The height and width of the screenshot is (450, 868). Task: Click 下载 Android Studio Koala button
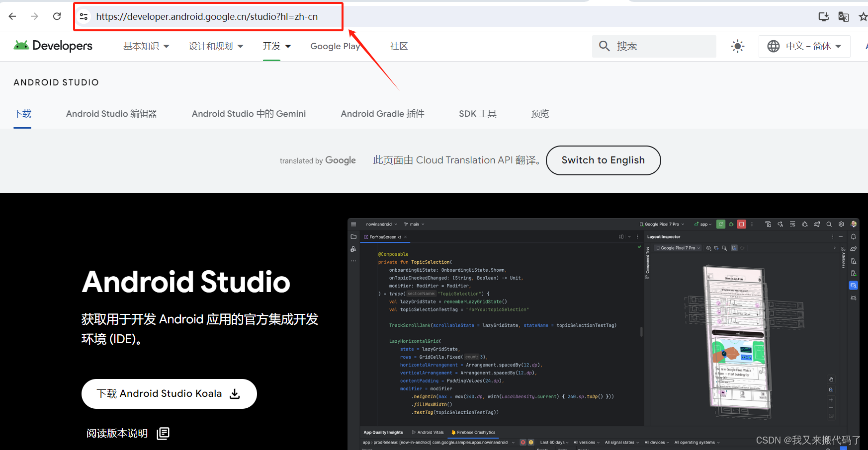click(x=169, y=394)
